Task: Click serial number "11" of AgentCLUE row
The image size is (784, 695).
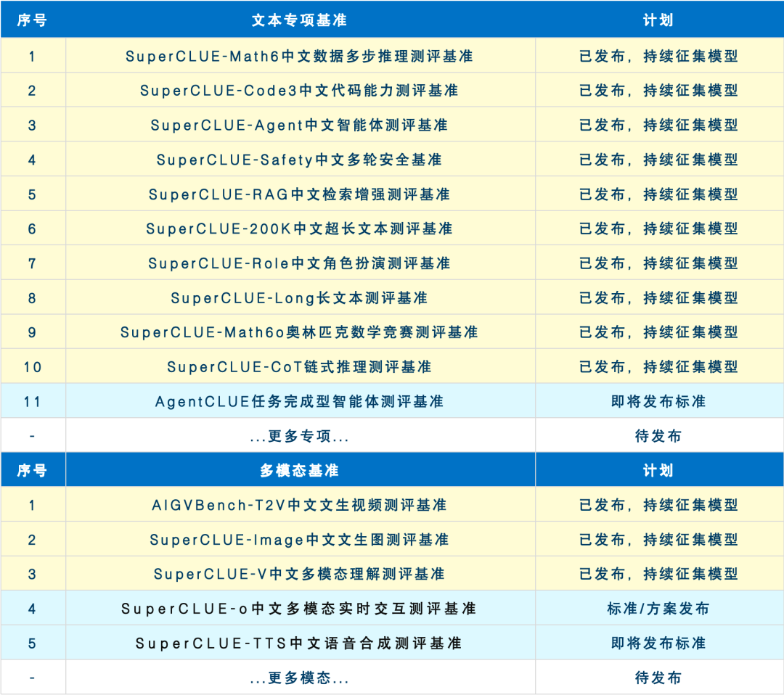Action: [33, 402]
